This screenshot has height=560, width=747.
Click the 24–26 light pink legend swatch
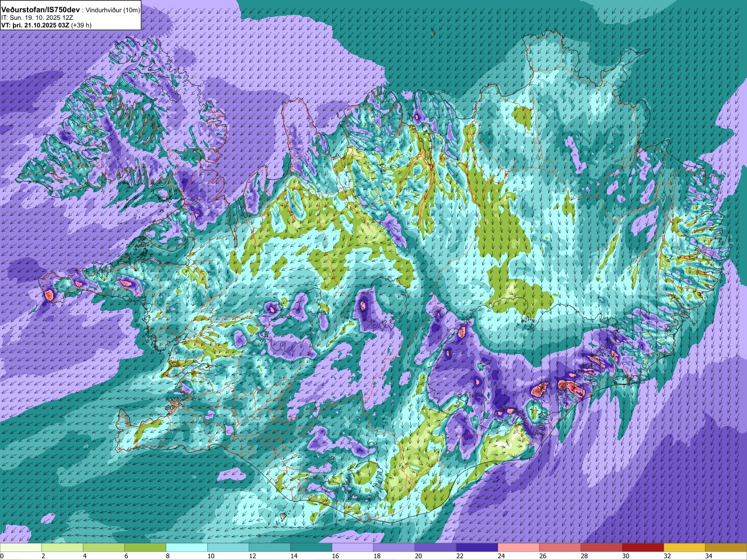(518, 548)
